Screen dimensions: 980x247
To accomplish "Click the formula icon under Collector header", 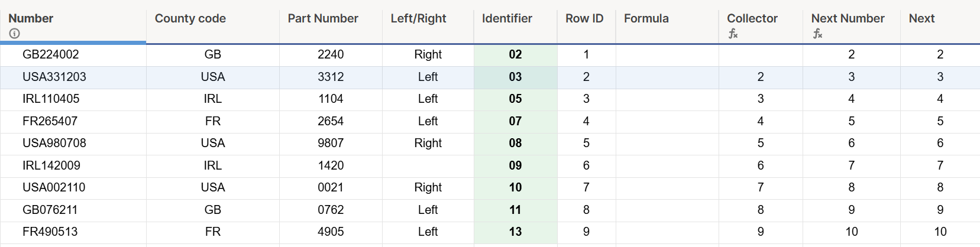I will (733, 34).
